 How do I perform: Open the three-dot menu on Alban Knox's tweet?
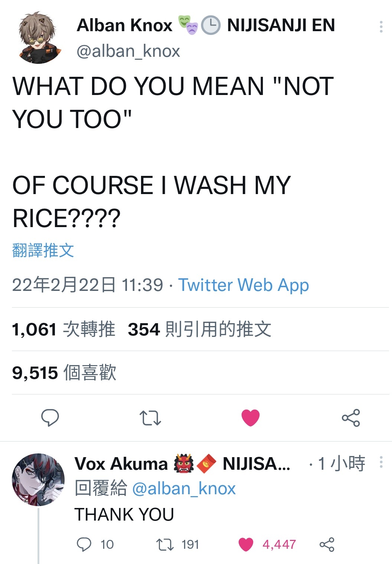(x=381, y=26)
